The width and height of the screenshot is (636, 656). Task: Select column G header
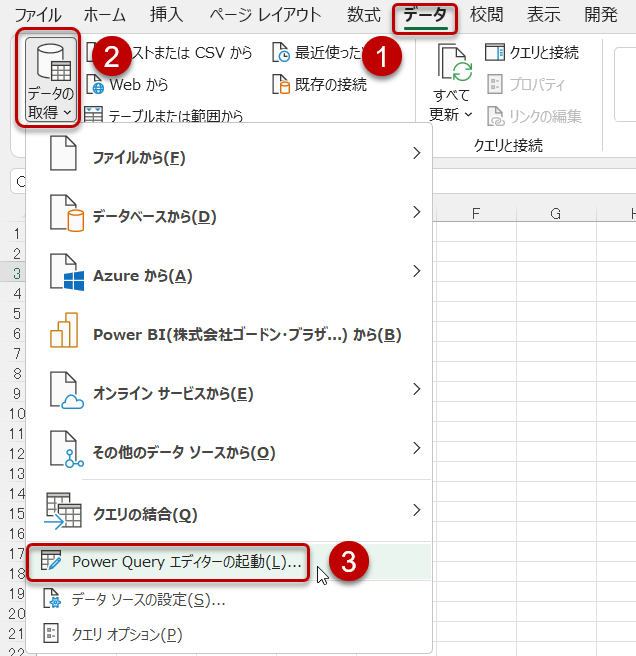(556, 213)
